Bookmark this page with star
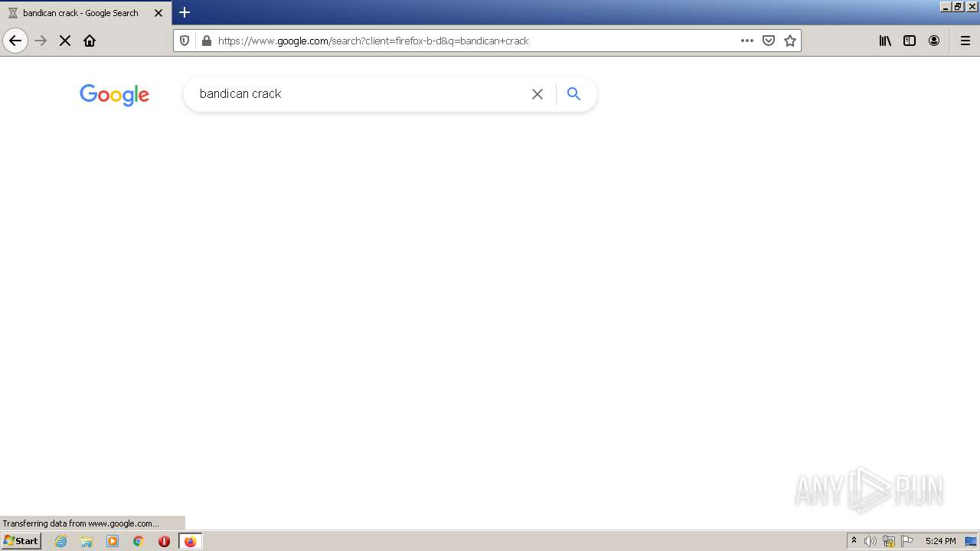This screenshot has height=551, width=980. coord(790,41)
